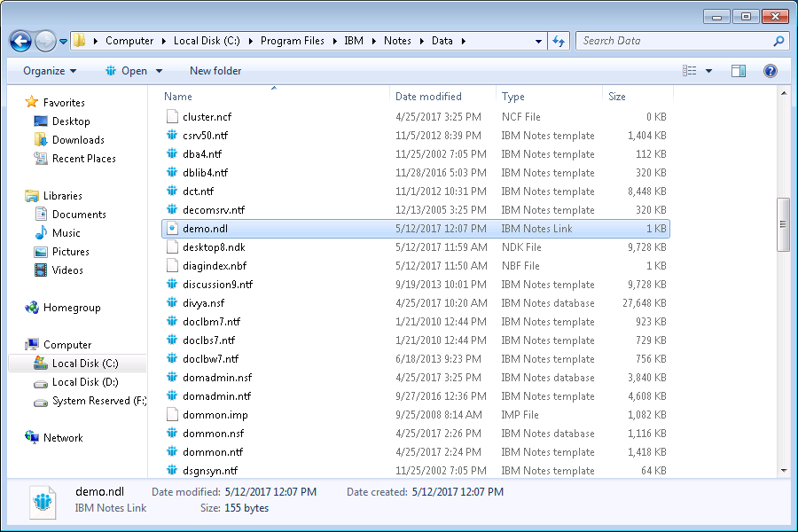
Task: Click the Back navigation arrow
Action: pyautogui.click(x=20, y=41)
